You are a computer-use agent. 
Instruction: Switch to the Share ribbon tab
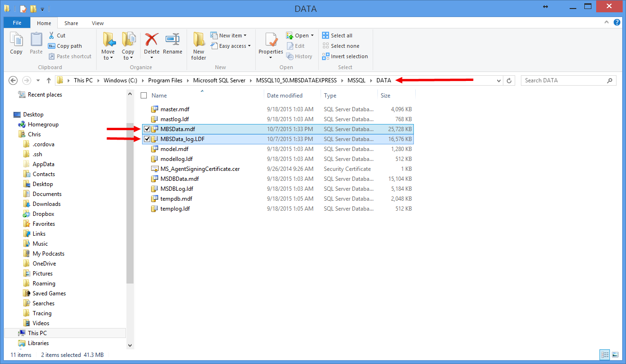[72, 23]
